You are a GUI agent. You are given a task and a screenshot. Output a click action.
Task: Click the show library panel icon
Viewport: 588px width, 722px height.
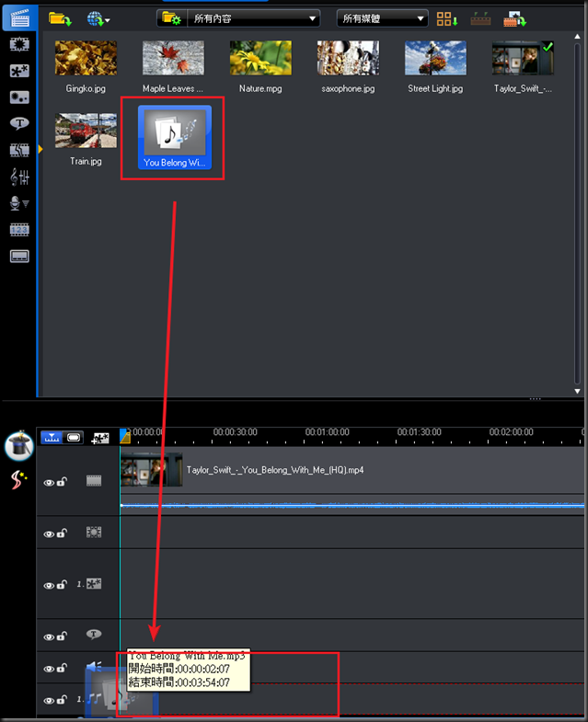coord(480,19)
